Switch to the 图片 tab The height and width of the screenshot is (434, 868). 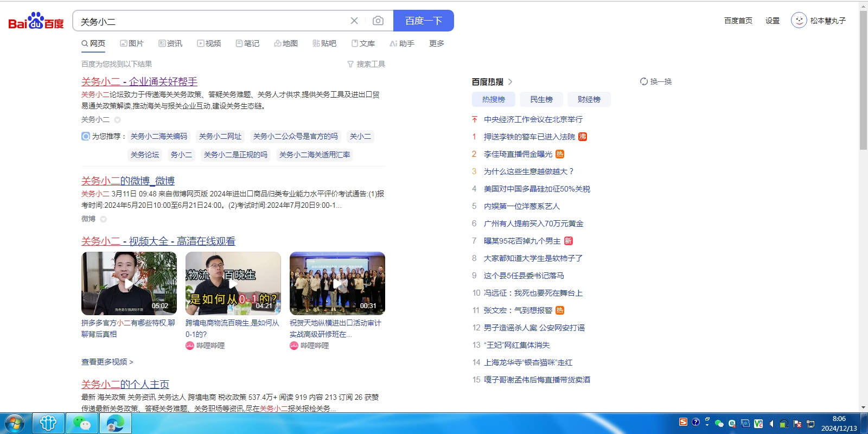click(x=132, y=43)
